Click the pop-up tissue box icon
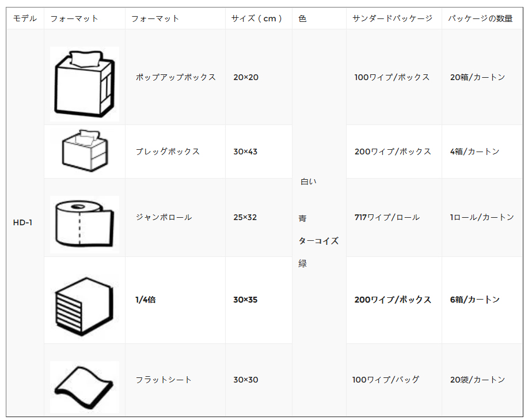Screen dimensions: 528x420 (x=85, y=84)
